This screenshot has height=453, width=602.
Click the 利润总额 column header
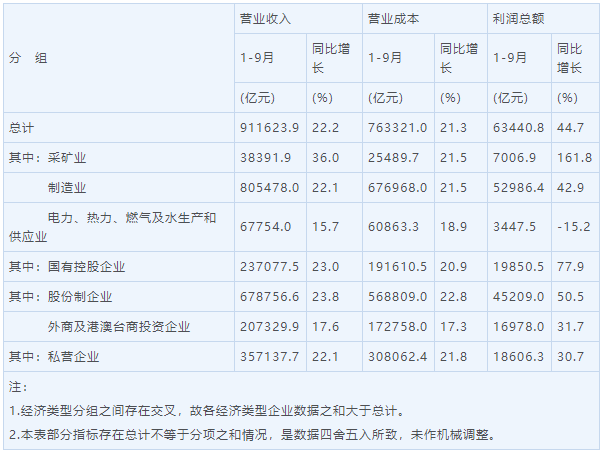tap(519, 18)
